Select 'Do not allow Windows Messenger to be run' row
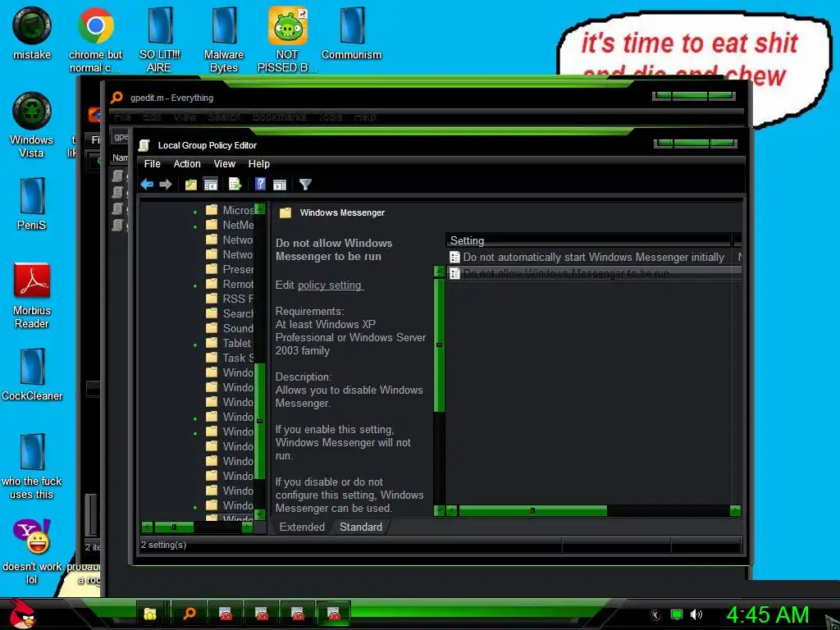This screenshot has width=840, height=630. 594,273
